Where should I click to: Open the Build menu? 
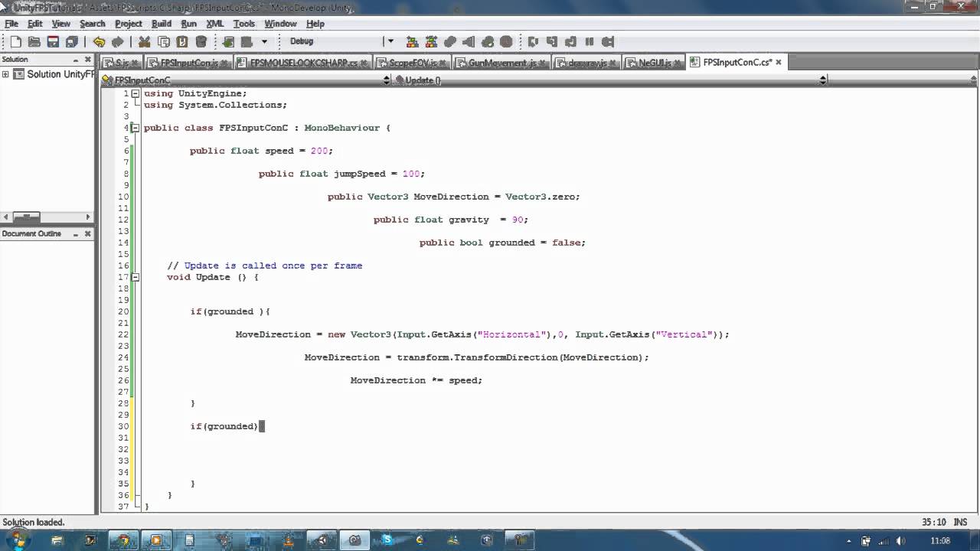(x=162, y=24)
